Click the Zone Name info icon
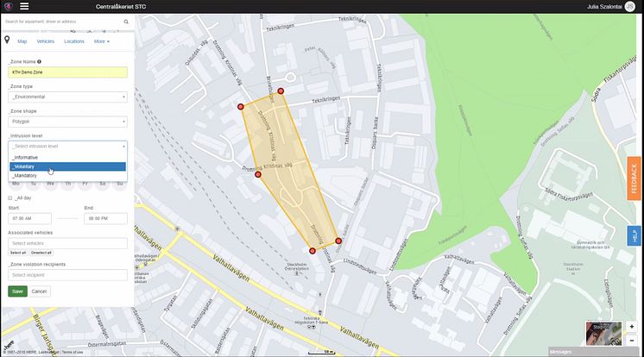Image resolution: width=644 pixels, height=357 pixels. pos(39,61)
